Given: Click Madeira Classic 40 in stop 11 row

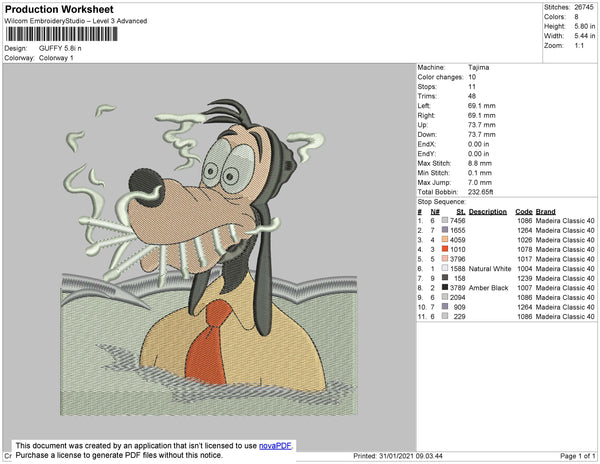Looking at the screenshot, I should coord(565,316).
